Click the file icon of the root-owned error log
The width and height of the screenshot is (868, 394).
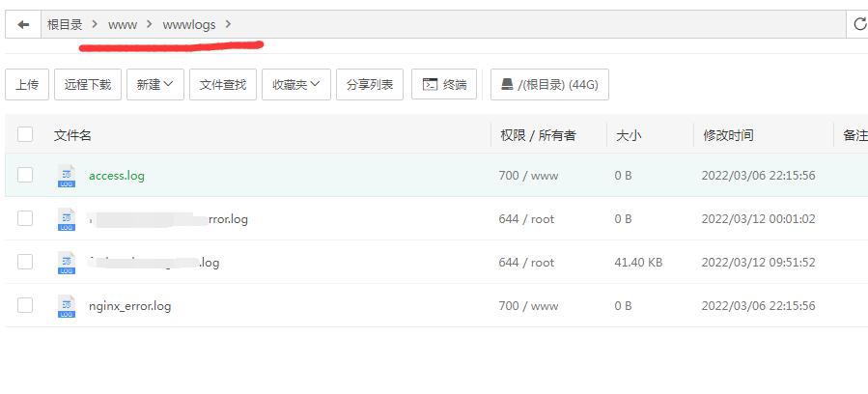pos(66,219)
